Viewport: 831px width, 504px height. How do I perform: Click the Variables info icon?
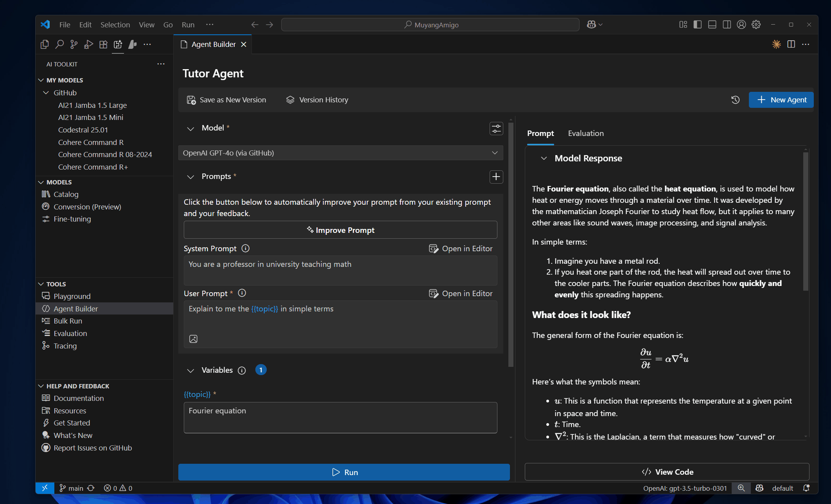242,370
